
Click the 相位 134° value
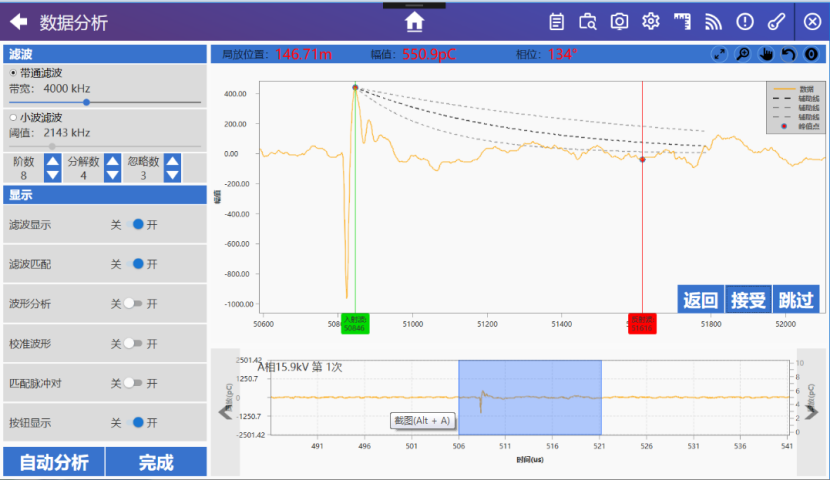[x=562, y=54]
